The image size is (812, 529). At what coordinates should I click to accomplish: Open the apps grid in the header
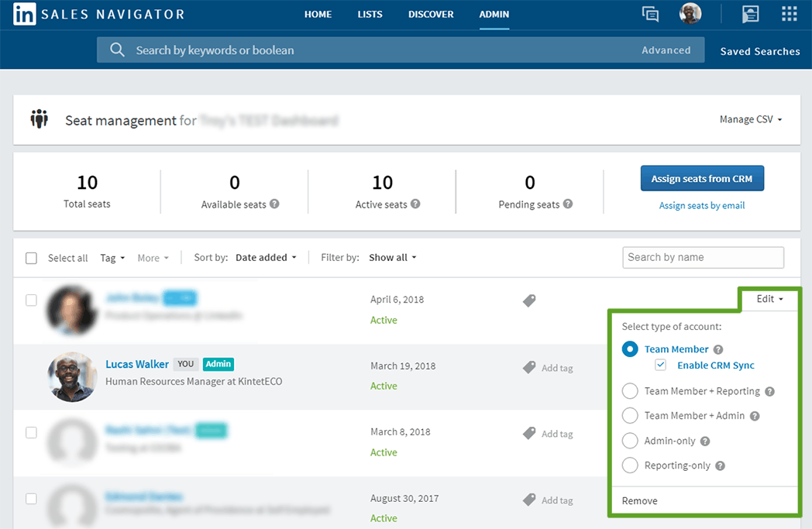click(x=789, y=13)
